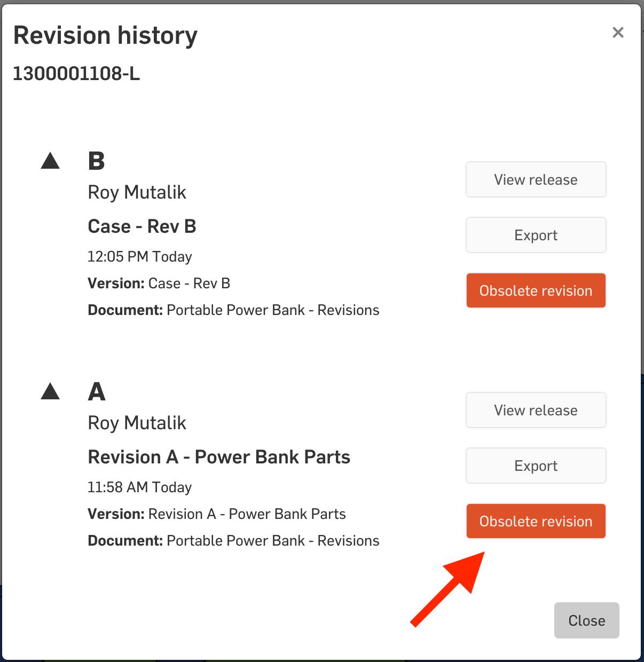Obsolete revision B
This screenshot has width=644, height=662.
536,290
